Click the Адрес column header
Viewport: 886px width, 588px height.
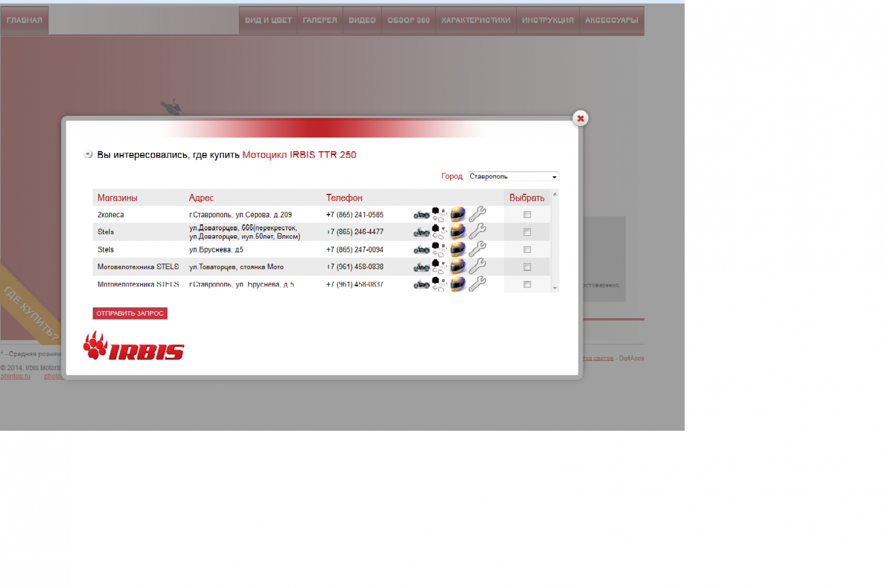click(201, 198)
